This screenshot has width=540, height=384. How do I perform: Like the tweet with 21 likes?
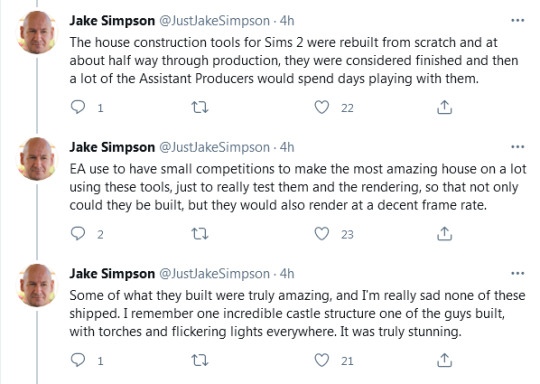pos(322,360)
